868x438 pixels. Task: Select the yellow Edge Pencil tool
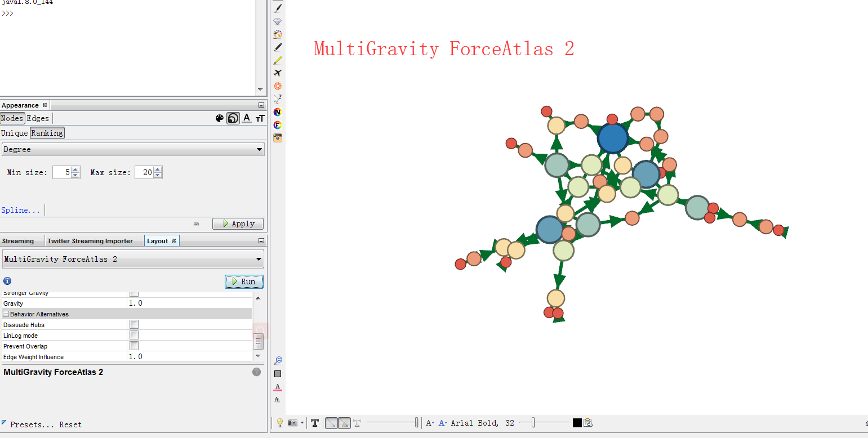[x=278, y=60]
